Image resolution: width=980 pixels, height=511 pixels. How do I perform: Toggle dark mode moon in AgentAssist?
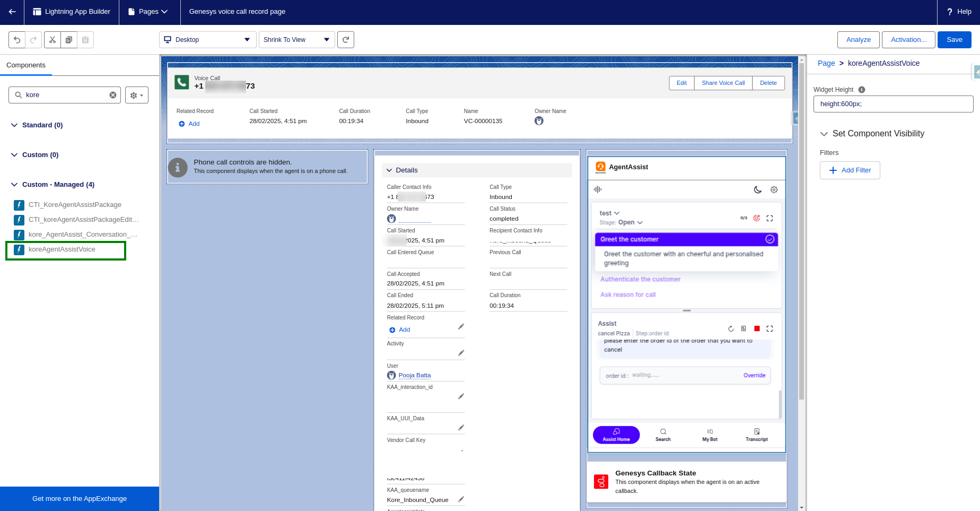tap(758, 189)
